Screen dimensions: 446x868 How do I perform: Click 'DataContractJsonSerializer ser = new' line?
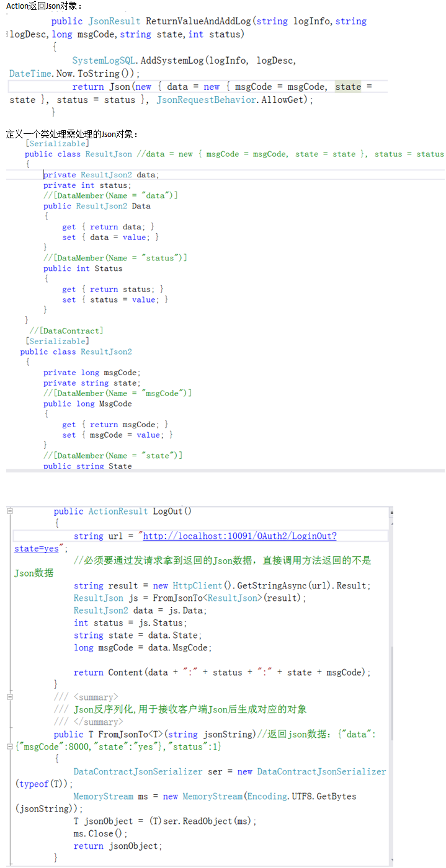(230, 772)
